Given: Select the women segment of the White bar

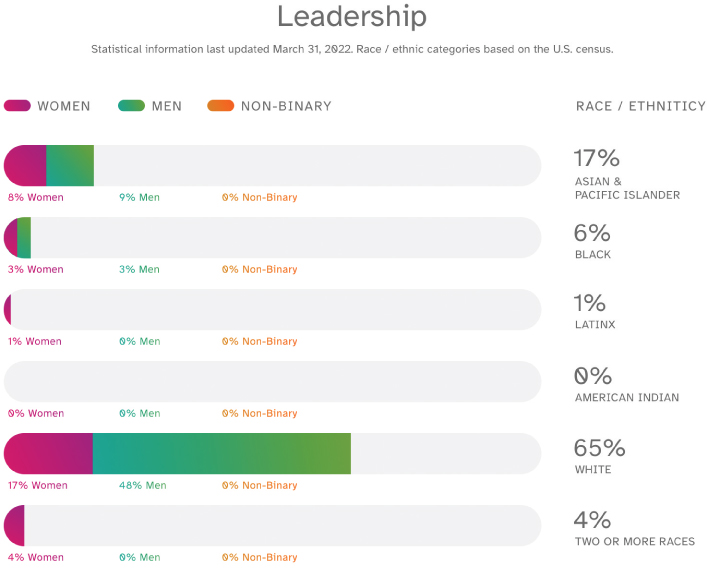Looking at the screenshot, I should click(49, 453).
